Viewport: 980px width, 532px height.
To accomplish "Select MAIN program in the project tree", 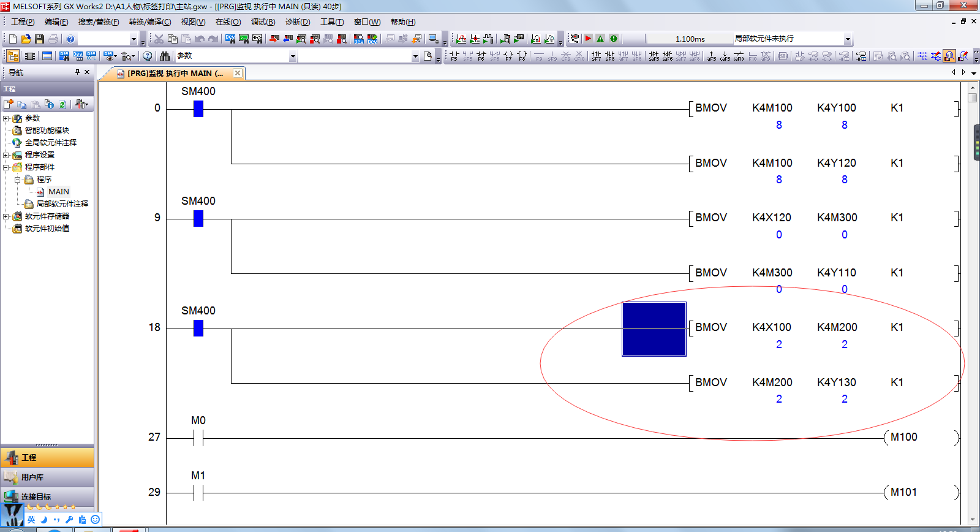I will (58, 192).
